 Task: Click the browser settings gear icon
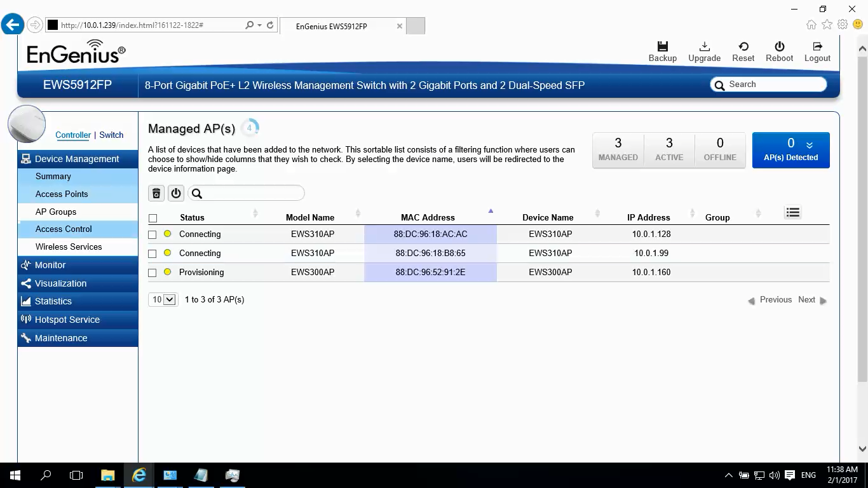point(843,25)
